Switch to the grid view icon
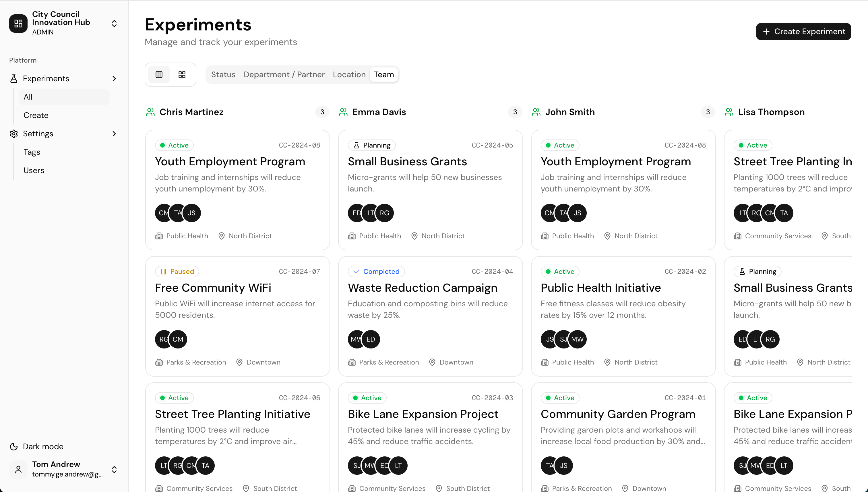 point(182,74)
